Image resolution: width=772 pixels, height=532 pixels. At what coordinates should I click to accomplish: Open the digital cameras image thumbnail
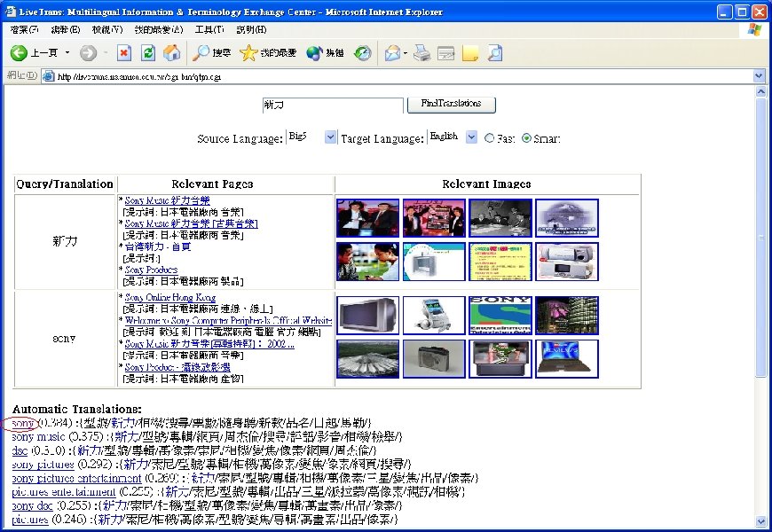click(x=567, y=262)
